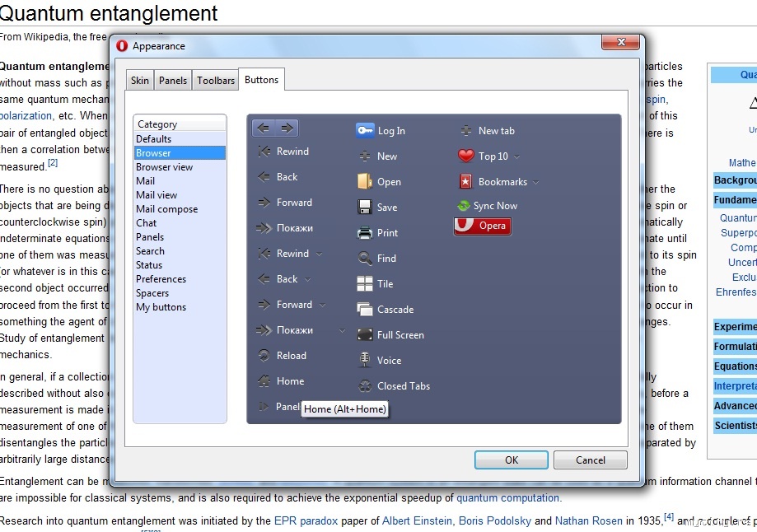Click the Log In key icon
Viewport: 757px width, 532px height.
pyautogui.click(x=365, y=130)
